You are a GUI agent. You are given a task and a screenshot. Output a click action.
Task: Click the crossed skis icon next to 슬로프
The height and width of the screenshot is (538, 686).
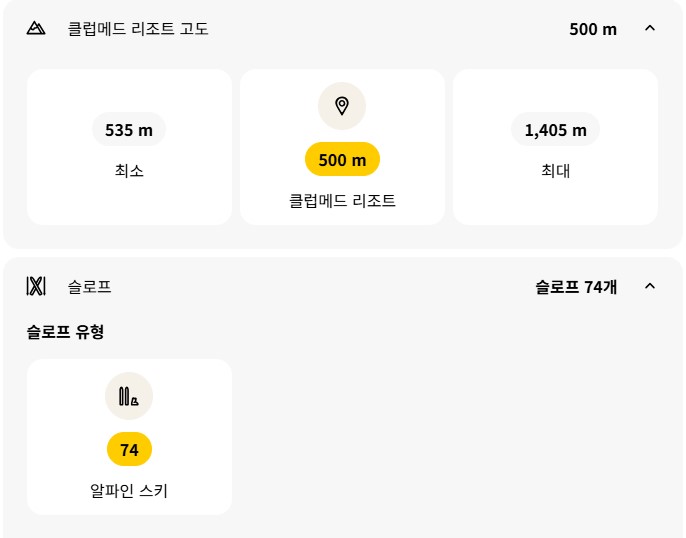tap(36, 286)
